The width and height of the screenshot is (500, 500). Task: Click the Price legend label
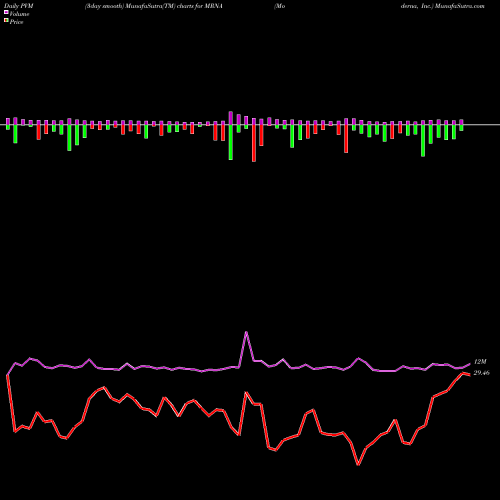pos(16,22)
